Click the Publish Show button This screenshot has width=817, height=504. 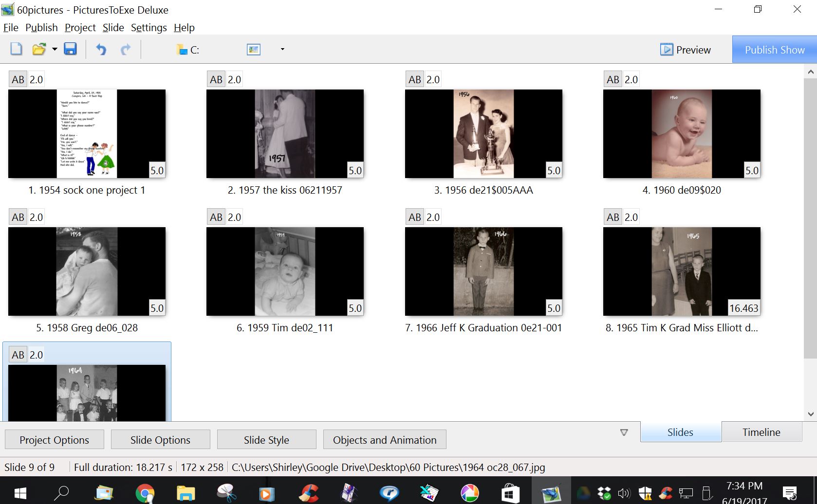pyautogui.click(x=774, y=50)
